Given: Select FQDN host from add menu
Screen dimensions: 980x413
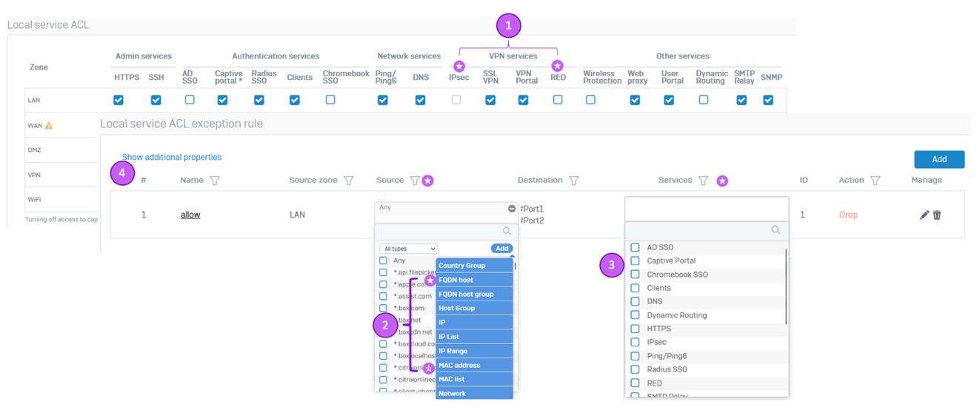Looking at the screenshot, I should pos(474,280).
